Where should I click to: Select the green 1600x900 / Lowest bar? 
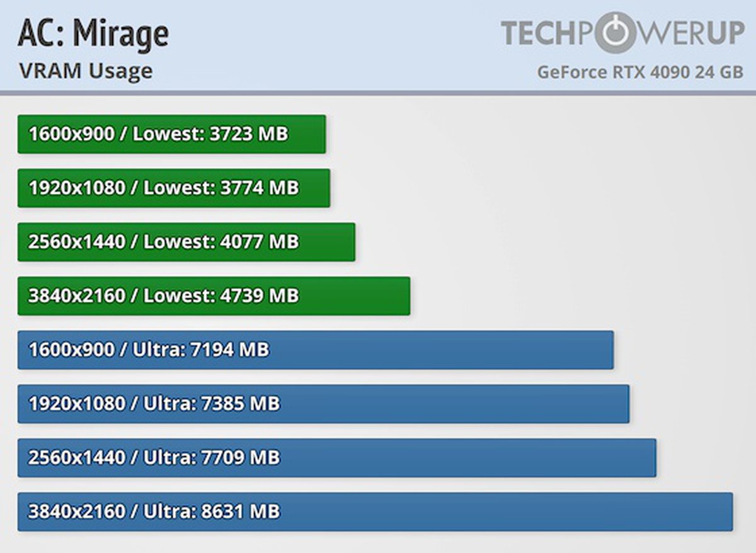(x=171, y=134)
